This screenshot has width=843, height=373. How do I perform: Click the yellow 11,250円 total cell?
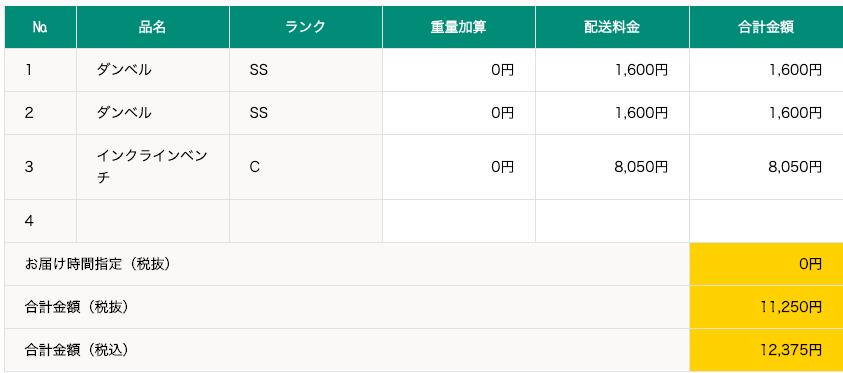766,307
